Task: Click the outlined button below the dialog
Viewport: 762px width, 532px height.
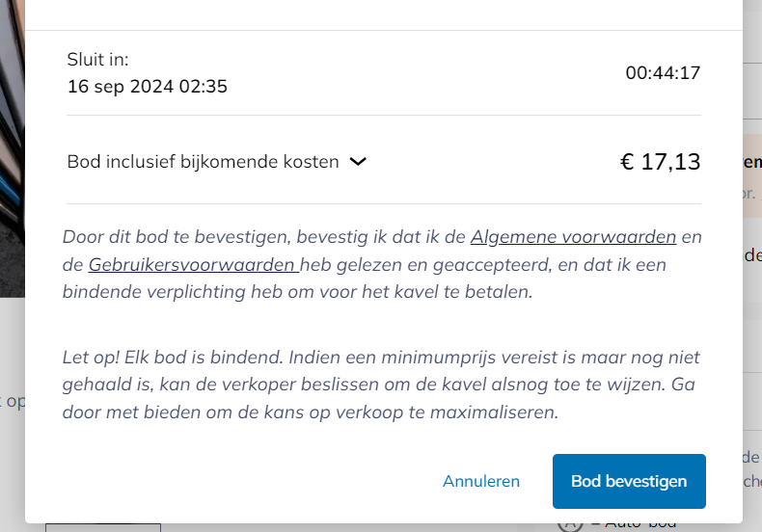Action: pyautogui.click(x=103, y=527)
